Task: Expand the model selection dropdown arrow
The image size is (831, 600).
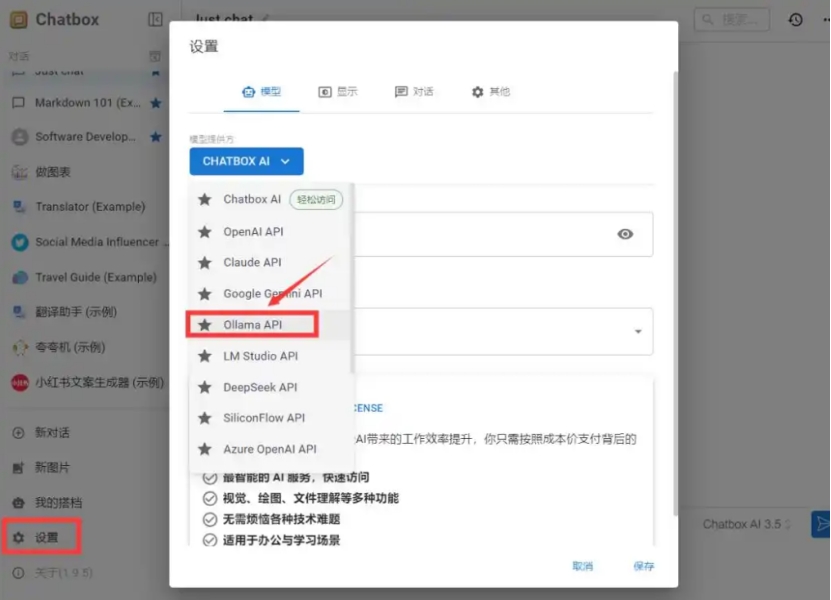Action: point(638,332)
